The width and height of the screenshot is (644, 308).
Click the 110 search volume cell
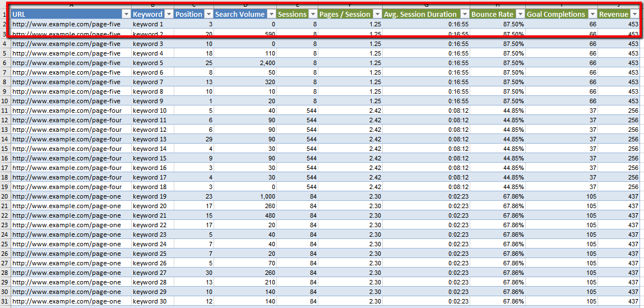(245, 53)
